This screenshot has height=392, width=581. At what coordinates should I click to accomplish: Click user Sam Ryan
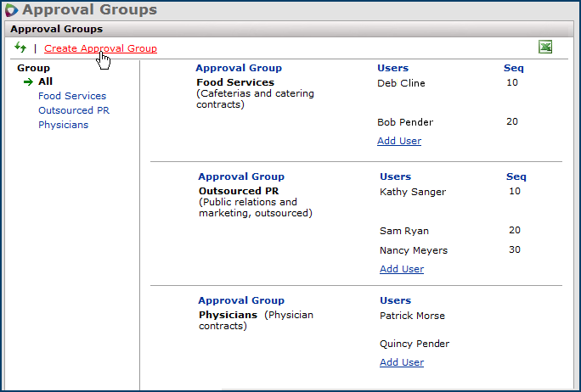[x=403, y=231]
